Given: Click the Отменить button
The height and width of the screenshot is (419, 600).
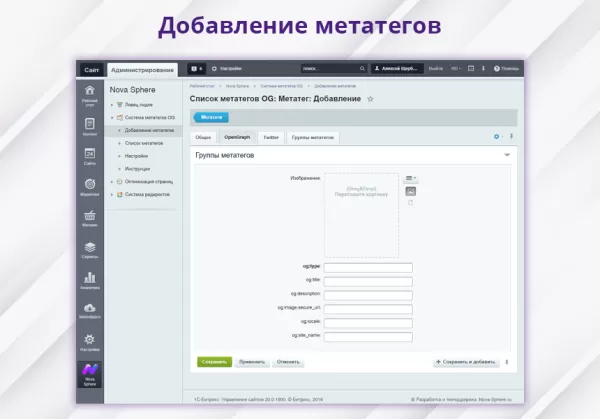Looking at the screenshot, I should pyautogui.click(x=288, y=362).
